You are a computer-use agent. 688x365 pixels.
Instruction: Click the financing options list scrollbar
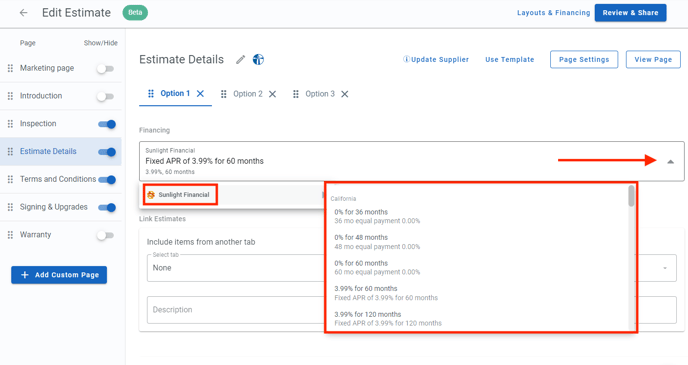(x=631, y=196)
